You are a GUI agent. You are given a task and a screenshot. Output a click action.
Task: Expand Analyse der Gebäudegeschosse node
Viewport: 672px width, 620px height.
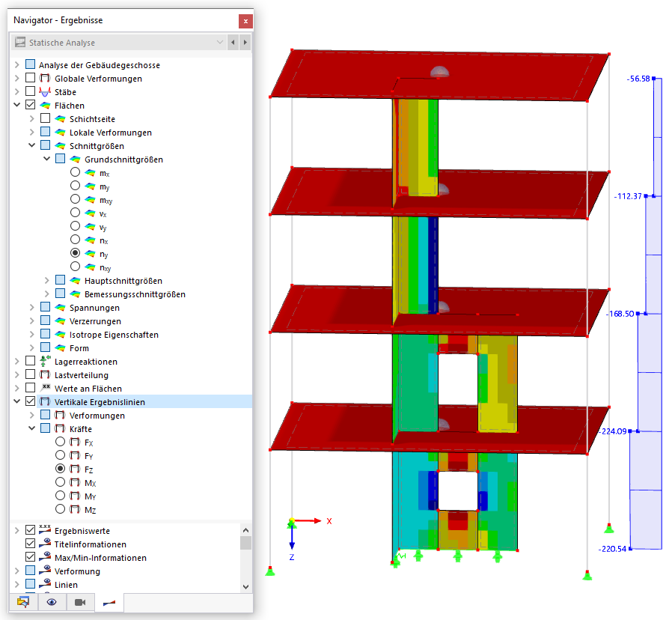tap(16, 64)
